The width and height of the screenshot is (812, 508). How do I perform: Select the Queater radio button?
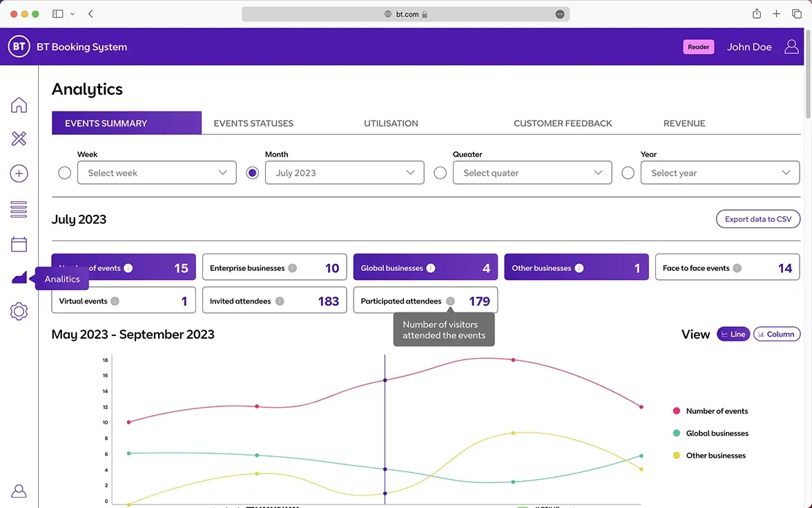click(x=440, y=173)
